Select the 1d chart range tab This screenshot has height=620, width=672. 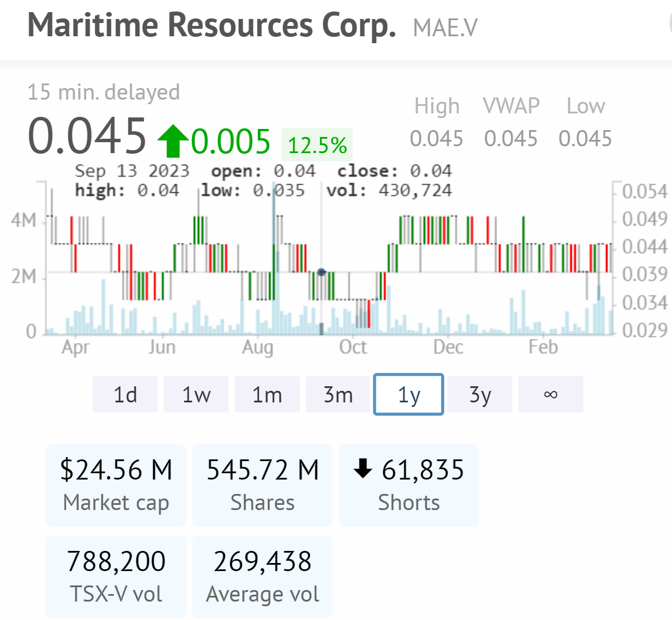click(x=125, y=394)
